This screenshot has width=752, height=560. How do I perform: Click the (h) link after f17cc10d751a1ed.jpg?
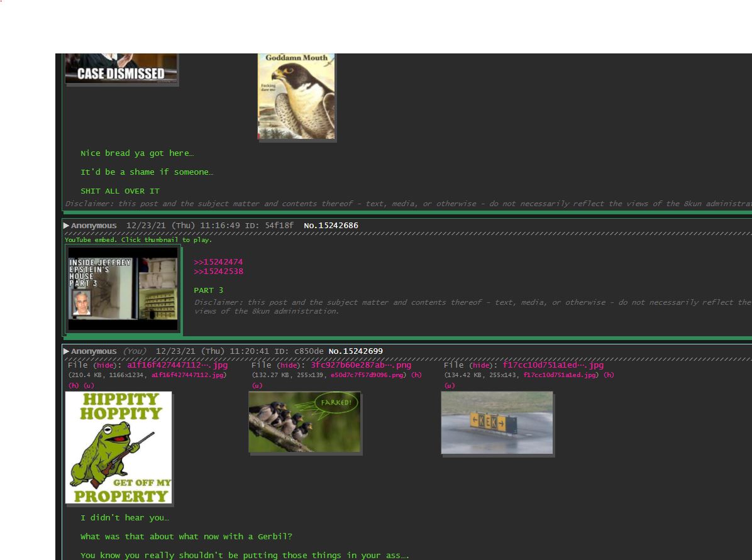(x=609, y=375)
